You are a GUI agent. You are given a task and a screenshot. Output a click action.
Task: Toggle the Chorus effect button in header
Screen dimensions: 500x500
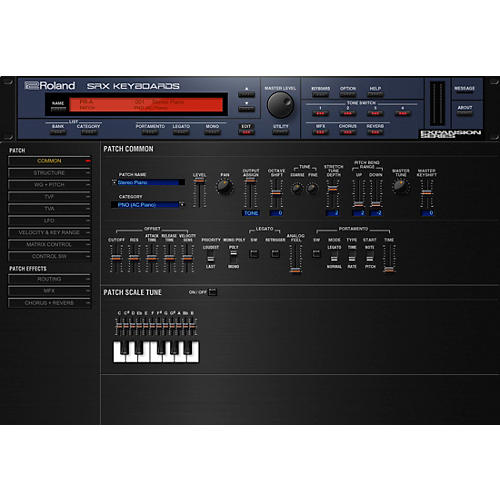pyautogui.click(x=348, y=132)
